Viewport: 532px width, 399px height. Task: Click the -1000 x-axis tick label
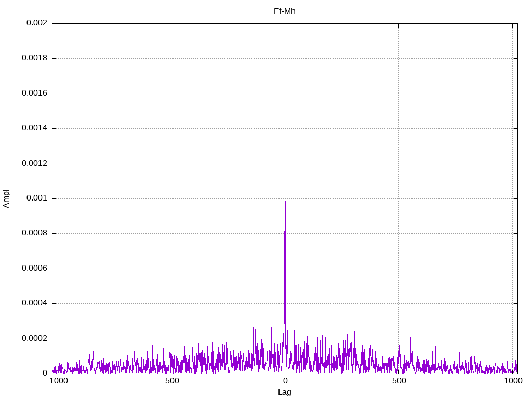pos(57,381)
